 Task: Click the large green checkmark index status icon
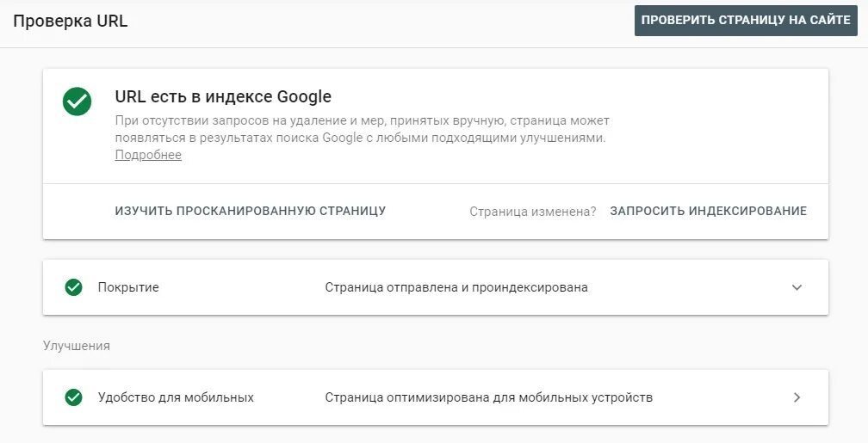77,101
